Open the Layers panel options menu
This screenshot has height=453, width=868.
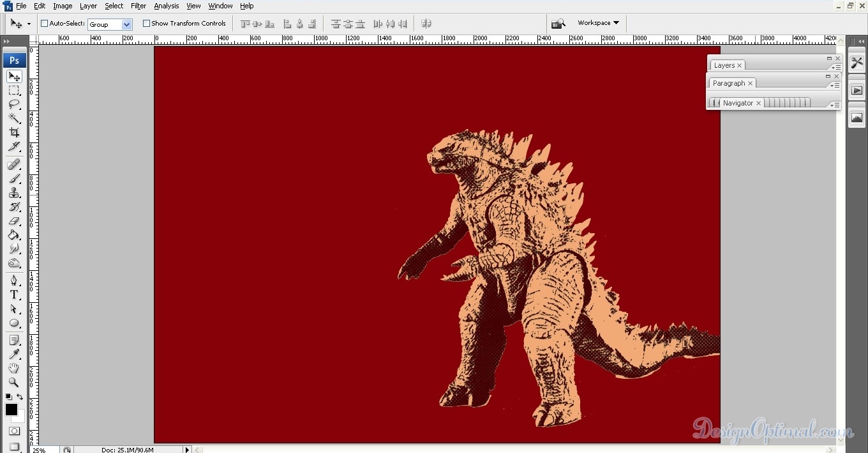pos(835,66)
